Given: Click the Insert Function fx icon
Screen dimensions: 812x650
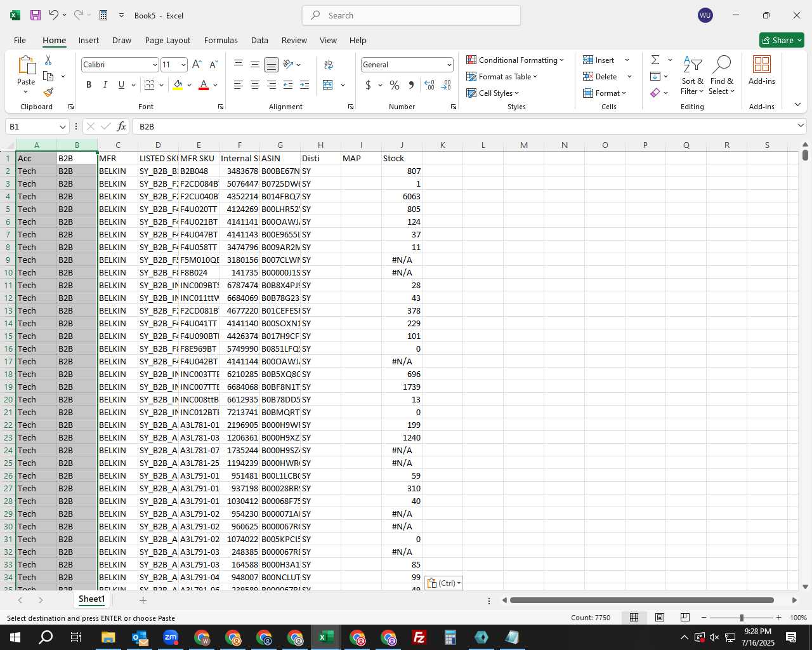Looking at the screenshot, I should (122, 126).
